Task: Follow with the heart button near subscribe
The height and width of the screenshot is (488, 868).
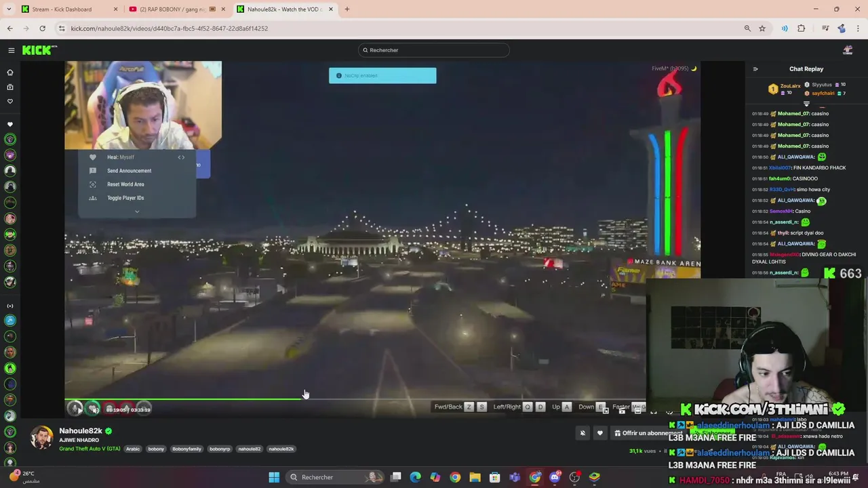Action: click(599, 433)
